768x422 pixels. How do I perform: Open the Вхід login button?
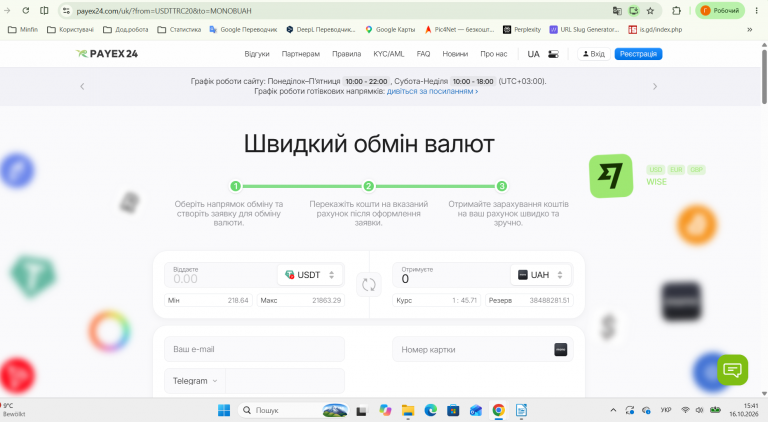pyautogui.click(x=594, y=54)
